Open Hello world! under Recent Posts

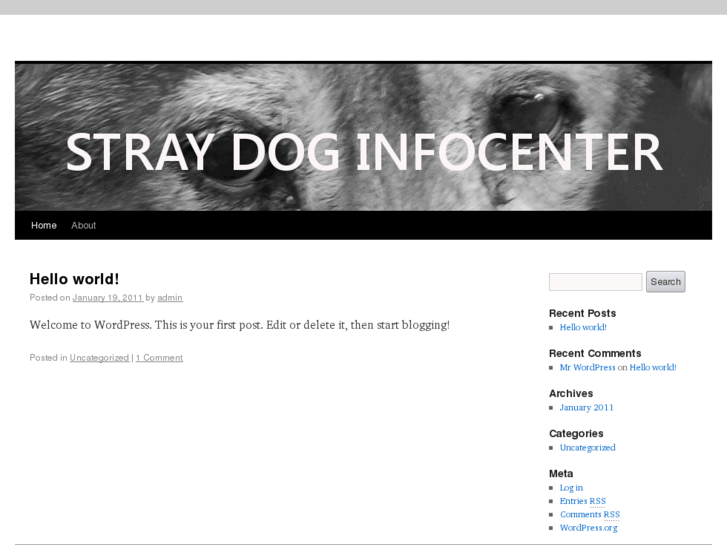tap(583, 327)
